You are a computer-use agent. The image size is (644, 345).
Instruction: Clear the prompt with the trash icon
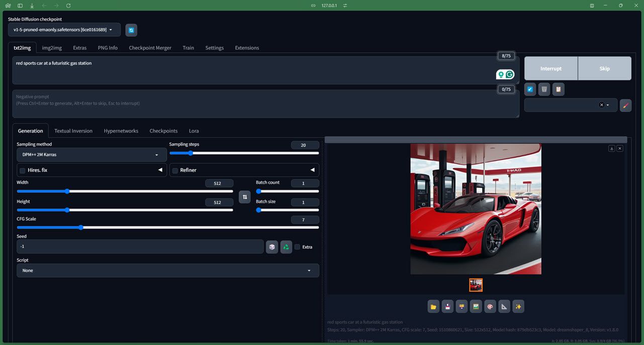coord(544,89)
